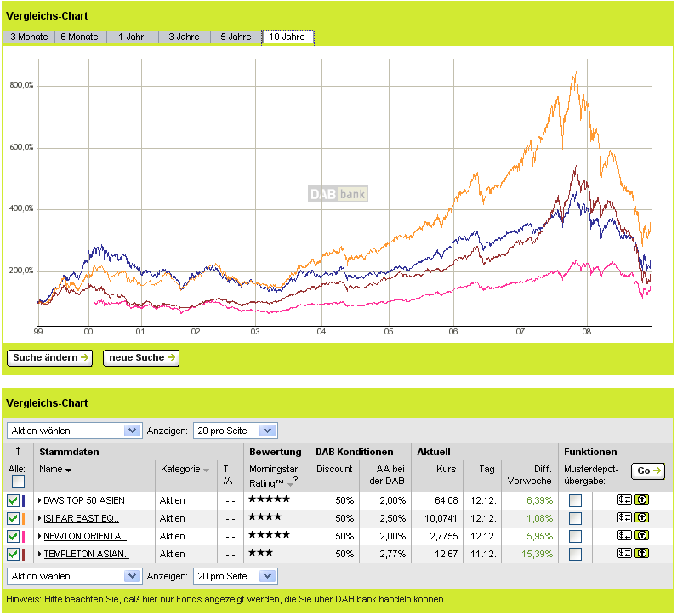Click the AA bei der DAB value 2,77%
This screenshot has width=677, height=616.
pos(394,556)
